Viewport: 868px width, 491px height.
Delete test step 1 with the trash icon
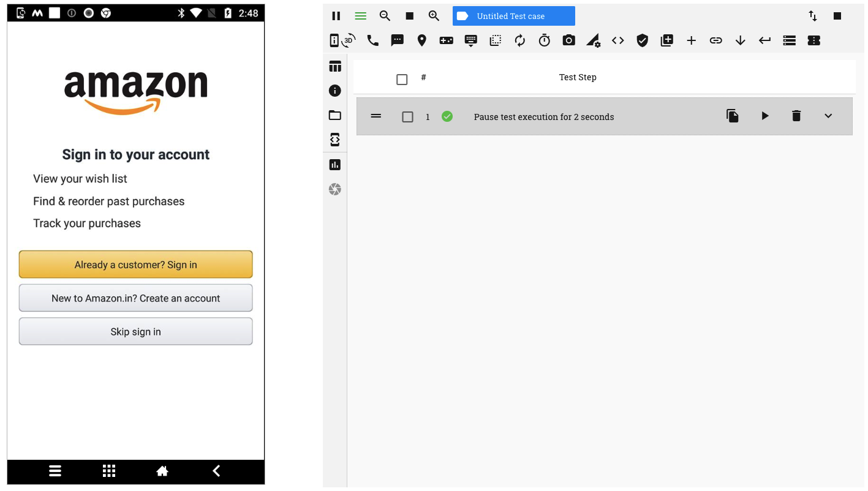[796, 116]
